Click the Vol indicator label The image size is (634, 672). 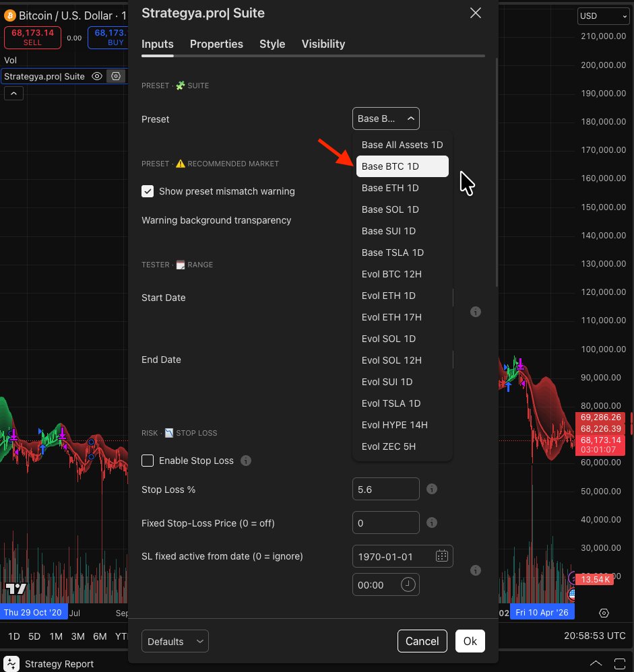point(10,60)
